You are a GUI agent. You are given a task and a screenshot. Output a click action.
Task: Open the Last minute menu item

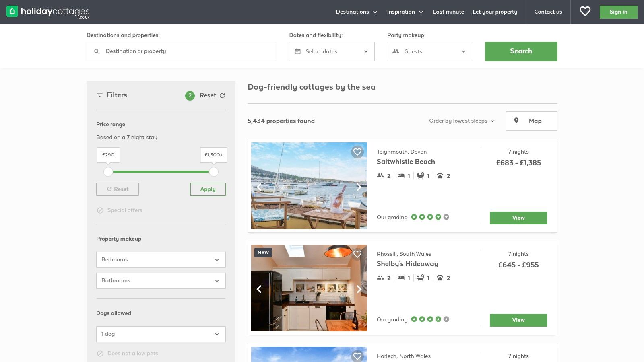[x=448, y=12]
